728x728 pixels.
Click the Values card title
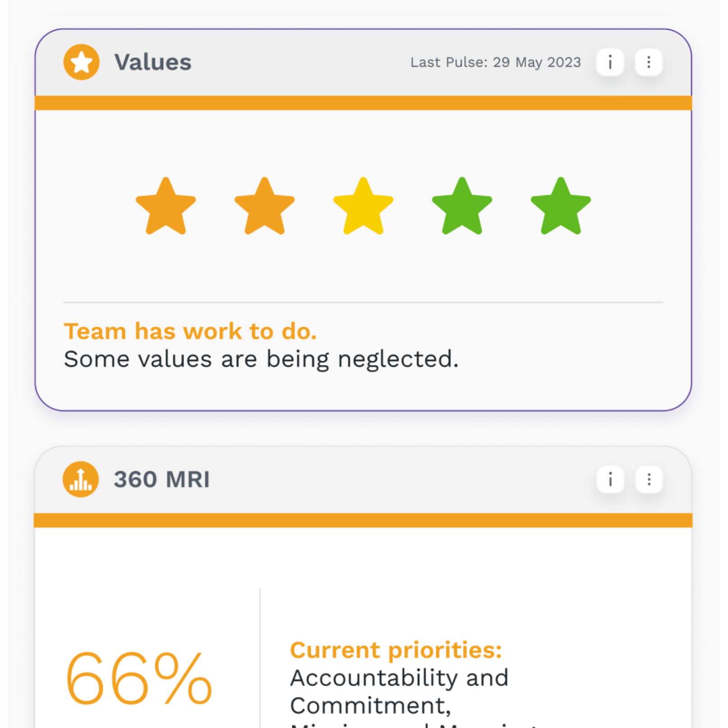click(x=153, y=62)
